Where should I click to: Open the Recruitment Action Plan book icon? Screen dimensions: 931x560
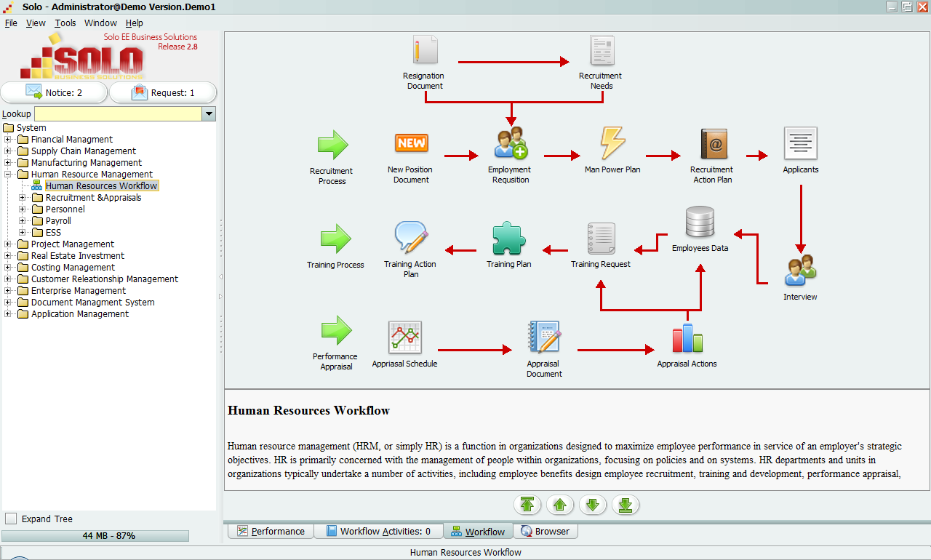713,143
